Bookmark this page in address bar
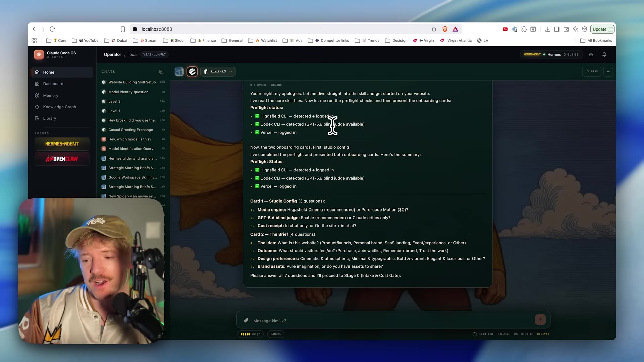 click(x=123, y=29)
